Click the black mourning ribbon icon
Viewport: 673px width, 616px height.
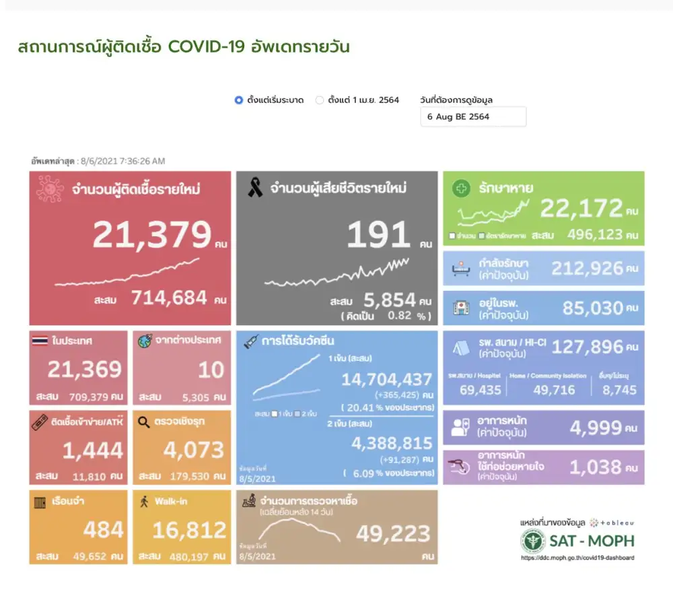(x=255, y=188)
